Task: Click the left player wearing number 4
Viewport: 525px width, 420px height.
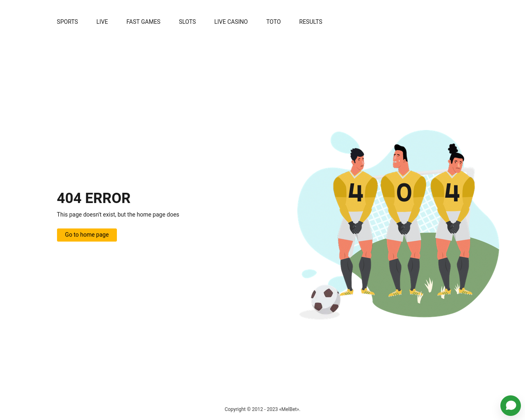Action: (x=356, y=221)
